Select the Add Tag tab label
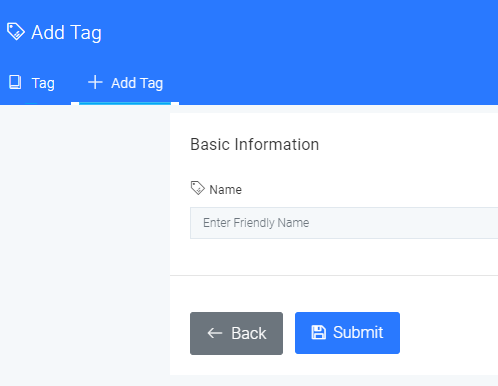 pyautogui.click(x=137, y=83)
